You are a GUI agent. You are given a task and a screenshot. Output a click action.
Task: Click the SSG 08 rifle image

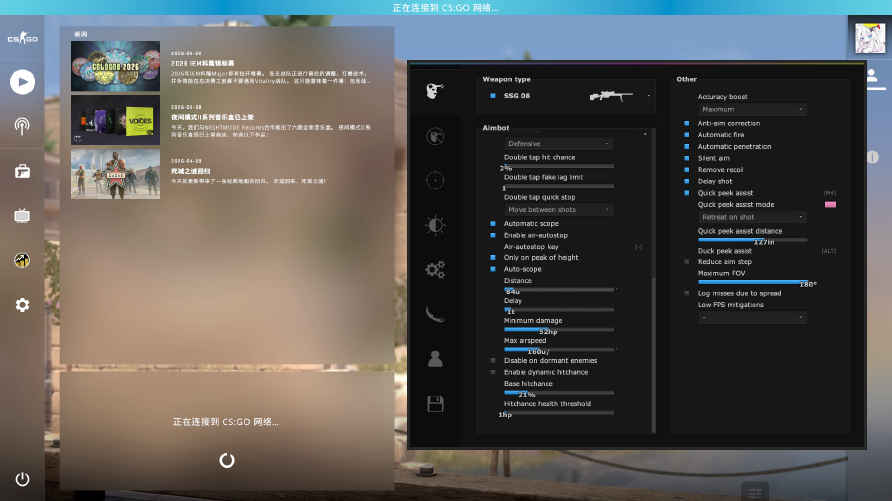point(611,96)
